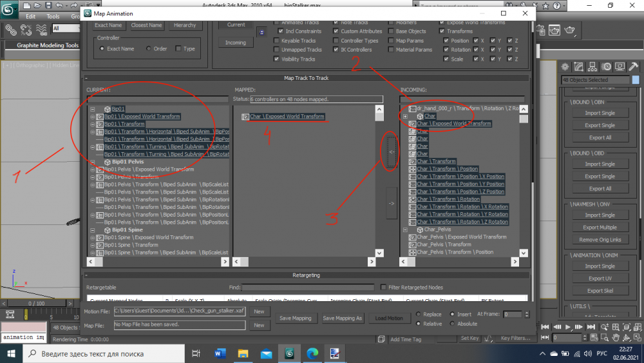Enable the Unmapped Tracks checkbox

point(276,50)
